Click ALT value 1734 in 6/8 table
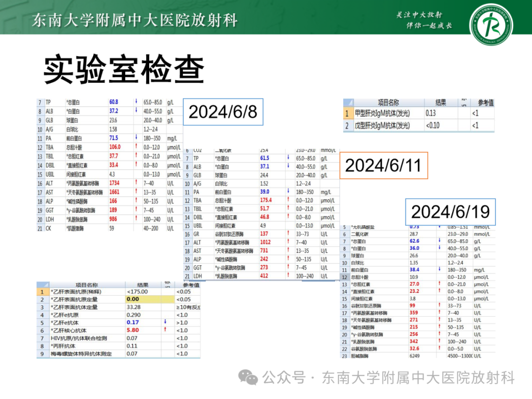The image size is (532, 399). [x=114, y=183]
